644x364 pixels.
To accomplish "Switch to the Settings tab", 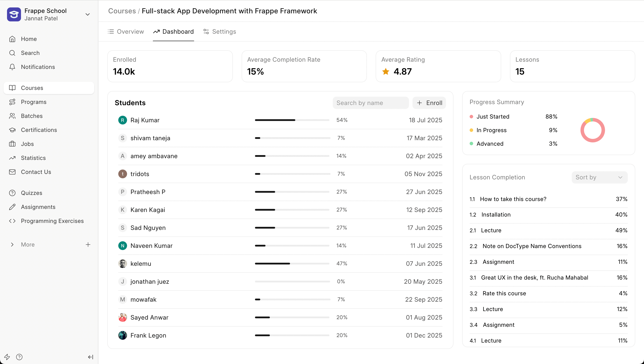I will (219, 31).
